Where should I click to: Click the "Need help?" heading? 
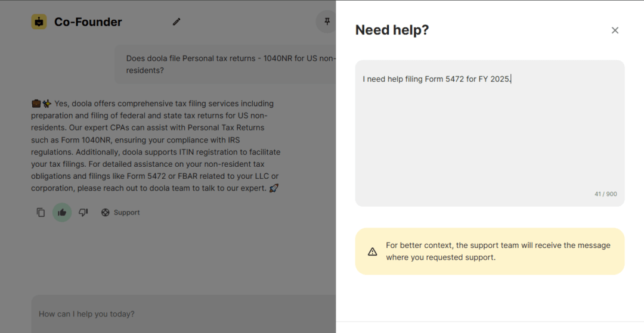392,30
